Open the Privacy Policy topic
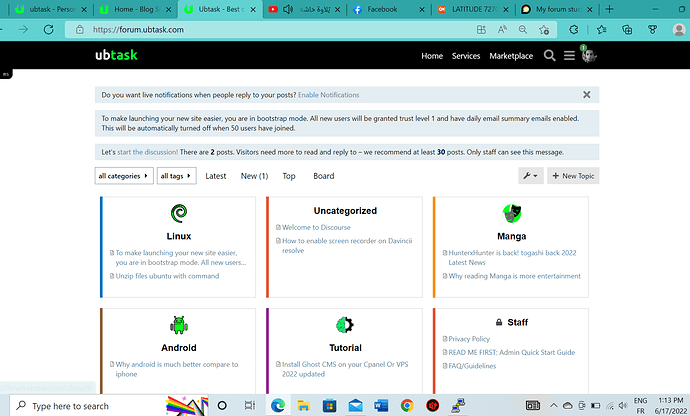 [469, 339]
